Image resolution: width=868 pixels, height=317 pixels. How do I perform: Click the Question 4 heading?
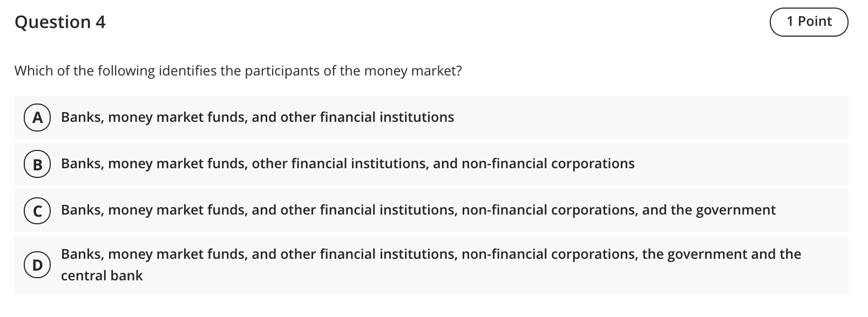click(60, 22)
